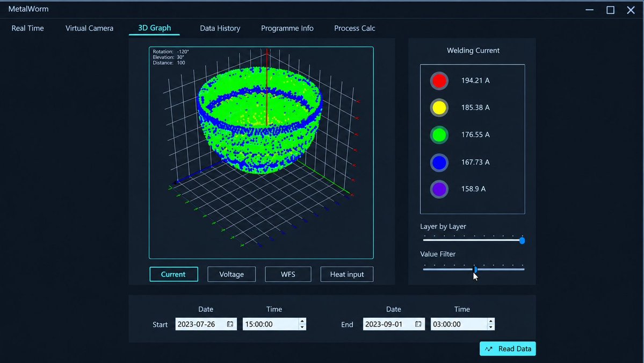Focus the End time field 03:00:00
The width and height of the screenshot is (644, 363).
click(x=462, y=324)
